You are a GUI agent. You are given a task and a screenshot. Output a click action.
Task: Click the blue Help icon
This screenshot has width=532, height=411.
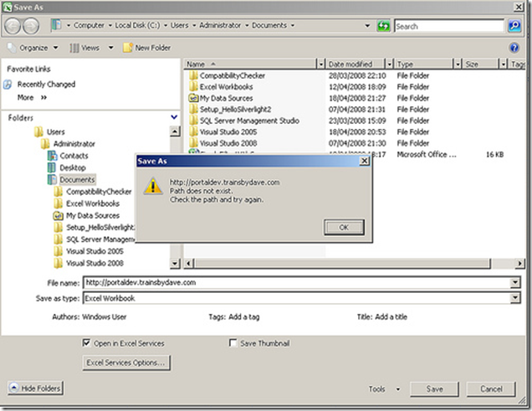[514, 48]
